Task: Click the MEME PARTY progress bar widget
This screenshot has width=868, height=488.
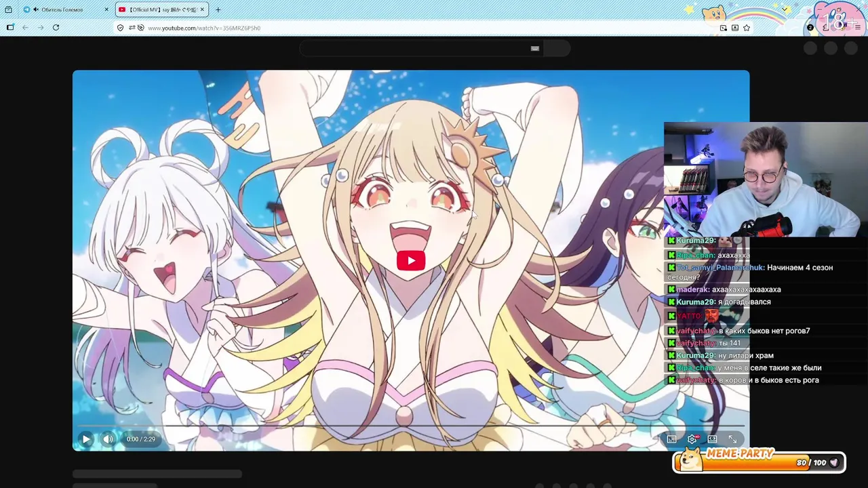Action: point(759,462)
